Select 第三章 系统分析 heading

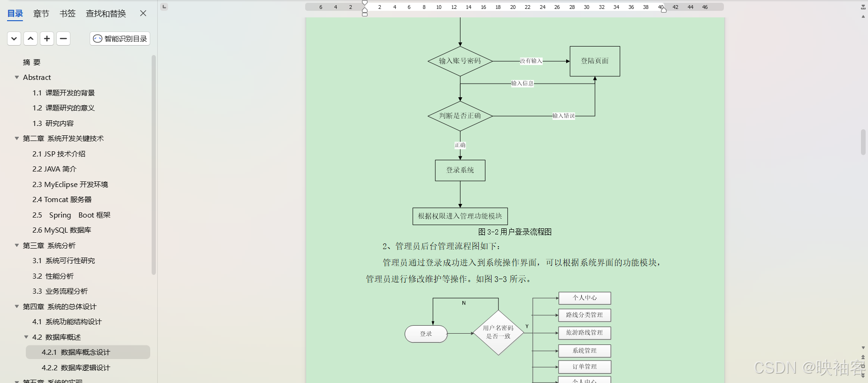(x=49, y=245)
